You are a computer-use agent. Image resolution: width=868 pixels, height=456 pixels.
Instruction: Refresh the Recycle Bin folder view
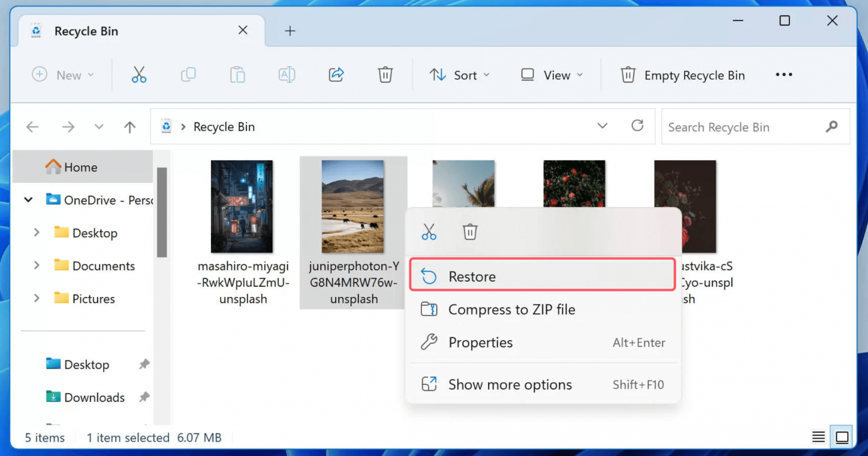637,126
